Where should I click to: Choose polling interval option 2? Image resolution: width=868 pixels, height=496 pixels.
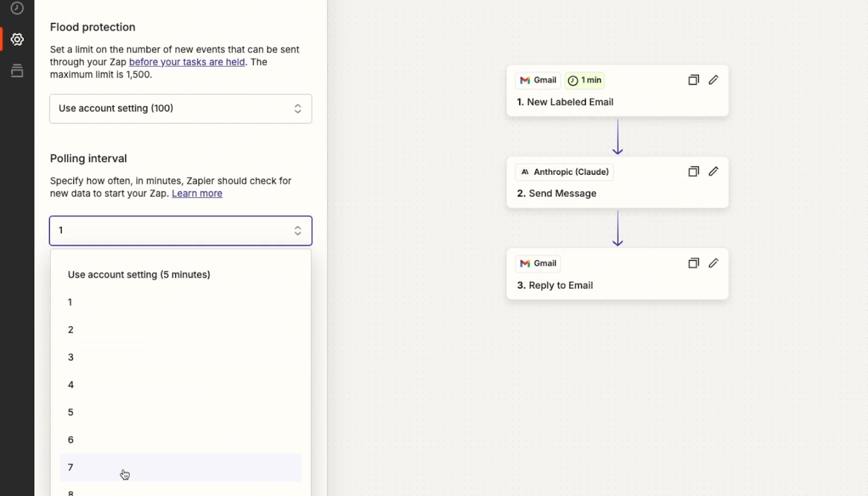pos(181,330)
